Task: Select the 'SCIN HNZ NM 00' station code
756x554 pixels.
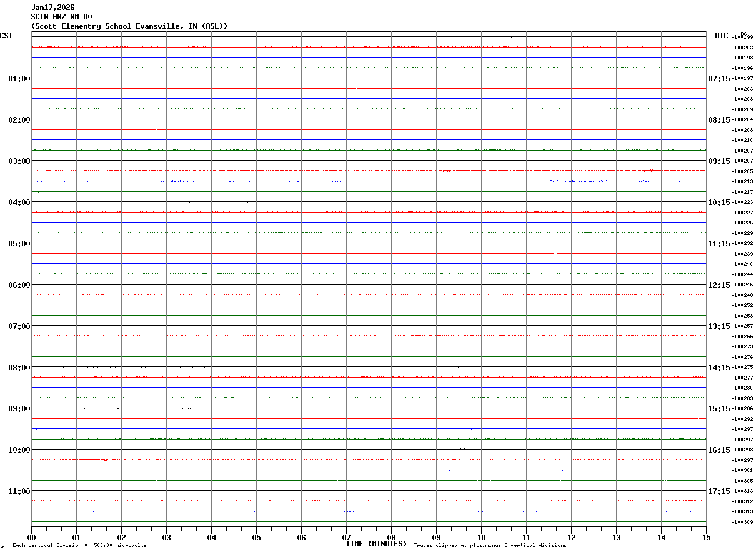Action: point(61,17)
